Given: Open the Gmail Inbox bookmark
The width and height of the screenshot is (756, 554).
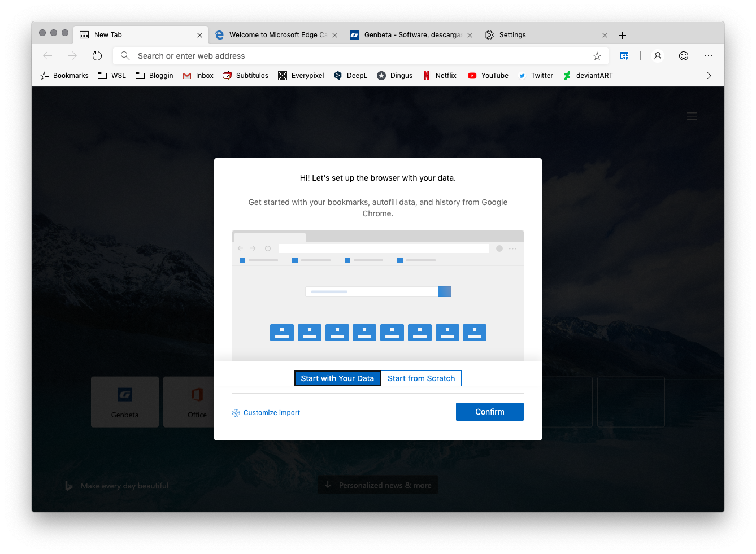Looking at the screenshot, I should (x=198, y=76).
